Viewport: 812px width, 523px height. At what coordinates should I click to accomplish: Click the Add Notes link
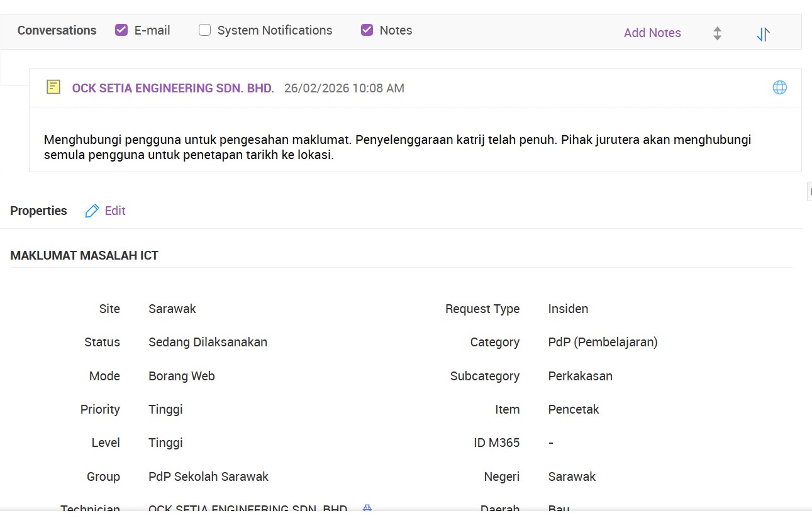point(652,33)
